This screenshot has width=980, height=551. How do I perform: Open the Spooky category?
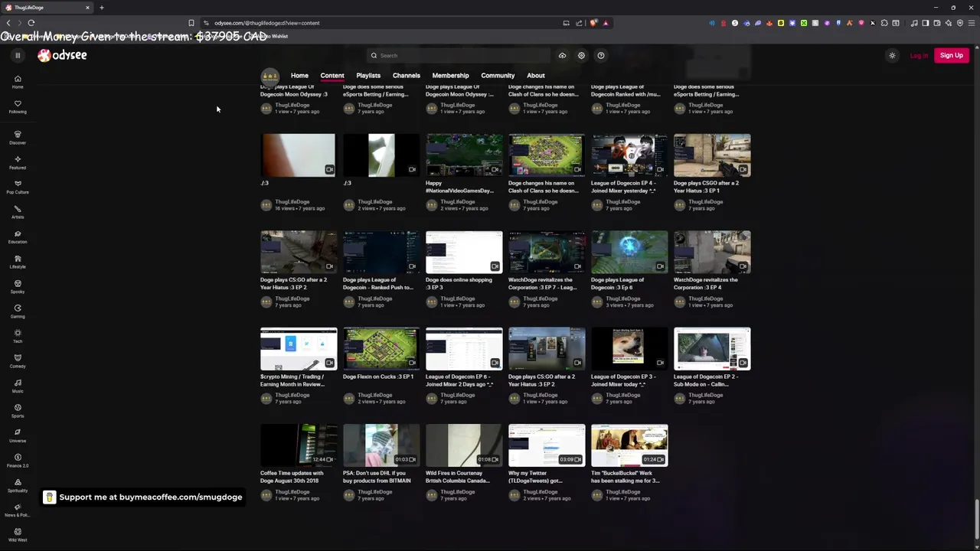pyautogui.click(x=18, y=287)
